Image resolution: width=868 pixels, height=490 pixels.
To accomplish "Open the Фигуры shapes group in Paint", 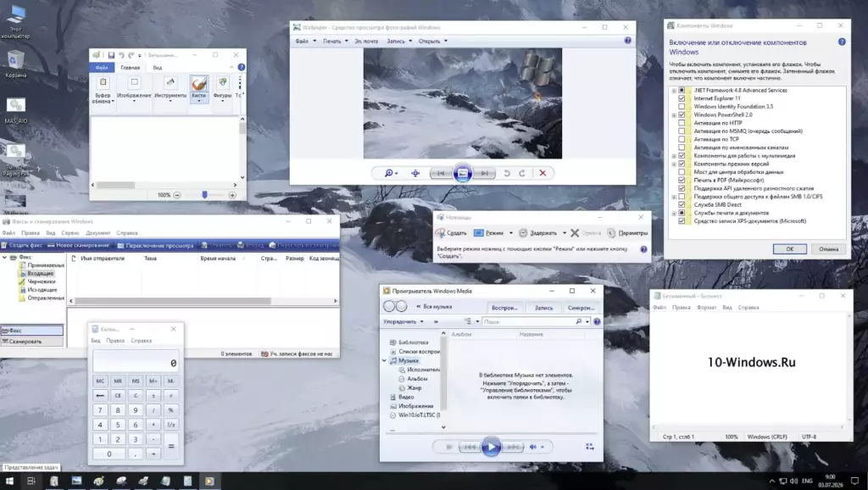I will 223,89.
